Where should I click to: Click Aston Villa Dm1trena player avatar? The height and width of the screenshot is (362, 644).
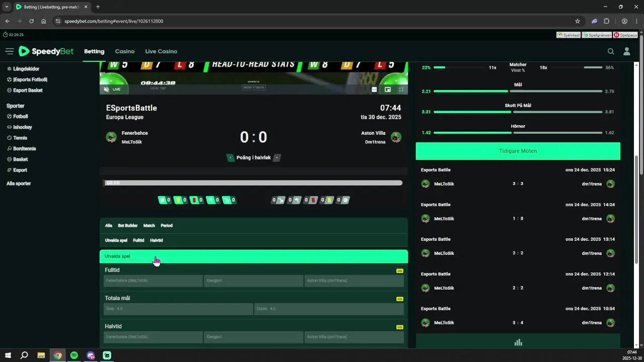(x=396, y=137)
